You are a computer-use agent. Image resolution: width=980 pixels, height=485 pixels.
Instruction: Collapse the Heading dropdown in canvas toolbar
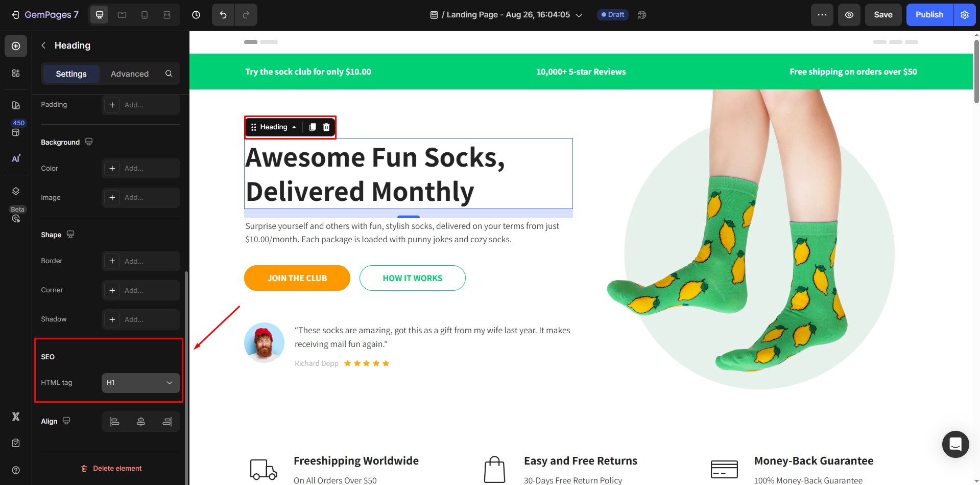coord(294,127)
